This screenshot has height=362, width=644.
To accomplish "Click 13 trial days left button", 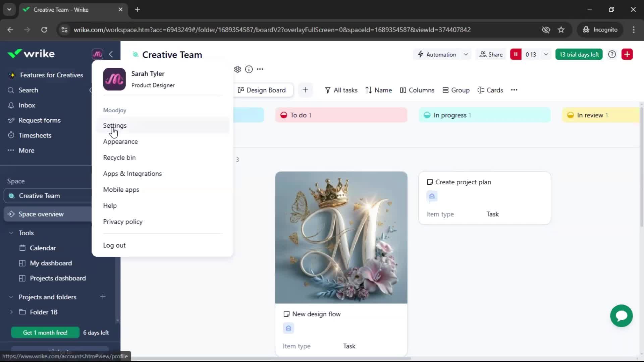I will point(579,54).
